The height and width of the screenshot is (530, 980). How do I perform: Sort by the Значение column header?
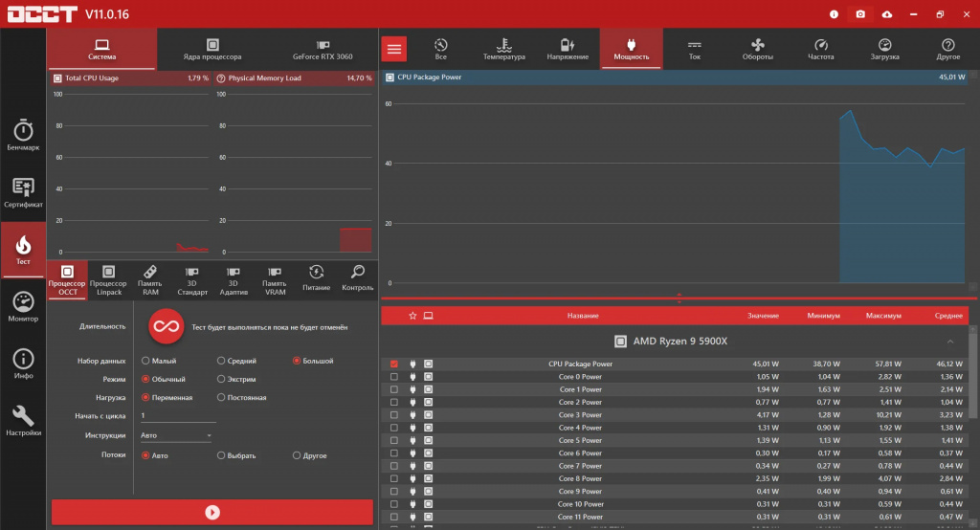click(763, 316)
